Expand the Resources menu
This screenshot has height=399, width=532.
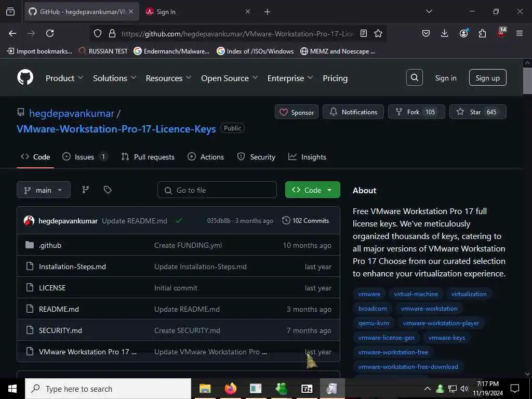click(x=168, y=78)
